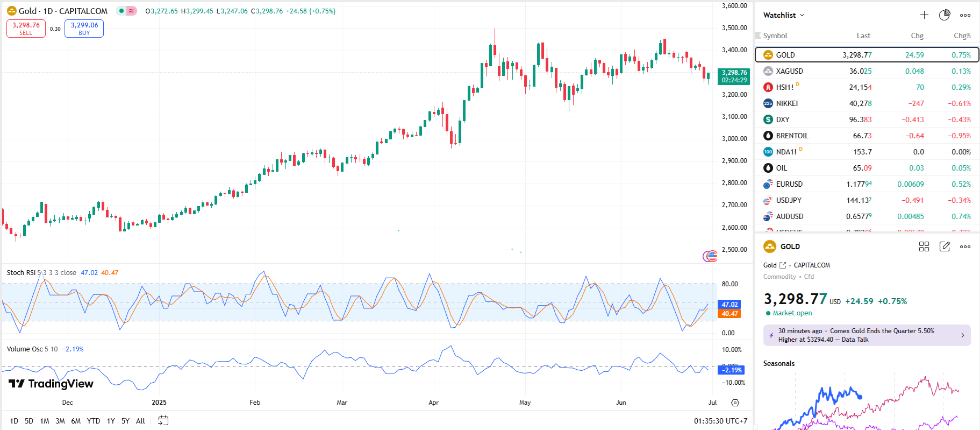The height and width of the screenshot is (430, 980).
Task: Open the go-to-date calendar icon
Action: point(163,421)
